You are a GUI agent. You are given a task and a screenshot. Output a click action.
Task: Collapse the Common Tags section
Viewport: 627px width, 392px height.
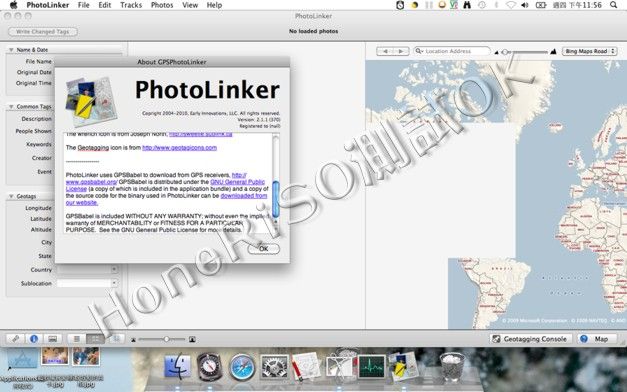[x=11, y=107]
